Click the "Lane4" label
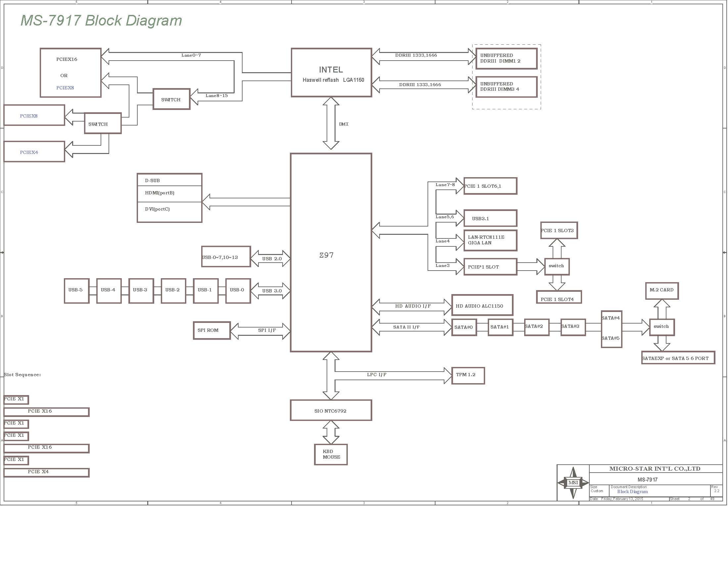This screenshot has height=563, width=728. click(443, 241)
